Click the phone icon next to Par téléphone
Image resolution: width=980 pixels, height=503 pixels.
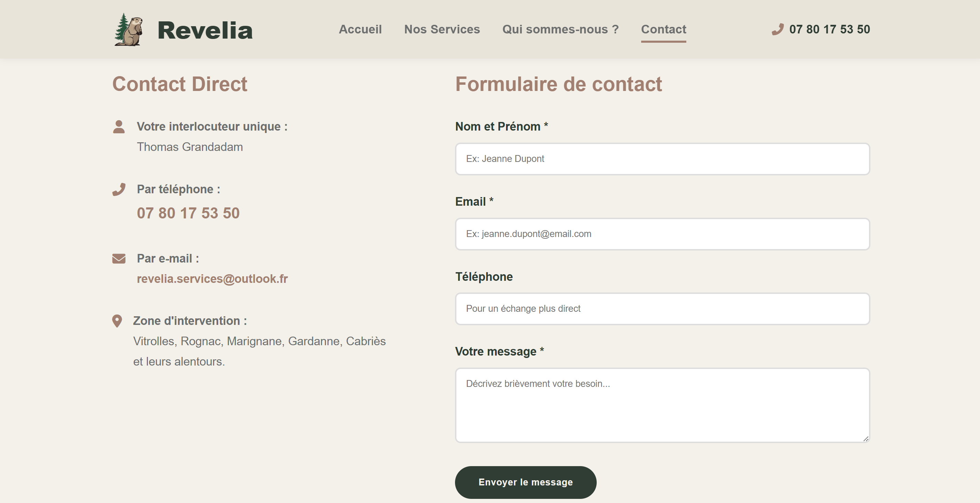coord(118,189)
